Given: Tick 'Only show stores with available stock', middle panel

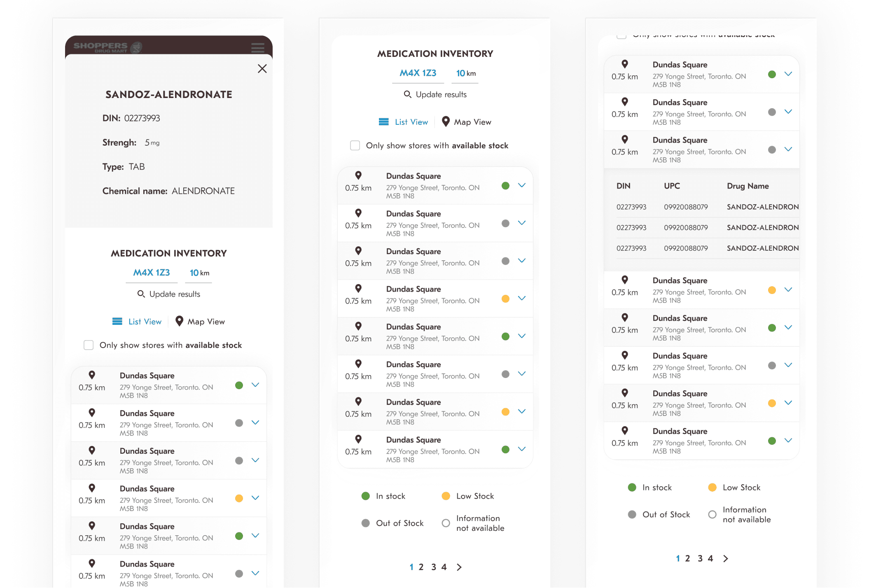Looking at the screenshot, I should [x=355, y=145].
